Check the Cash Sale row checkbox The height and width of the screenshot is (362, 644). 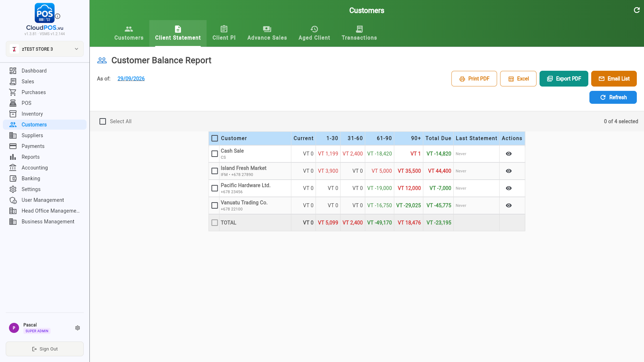(x=215, y=154)
